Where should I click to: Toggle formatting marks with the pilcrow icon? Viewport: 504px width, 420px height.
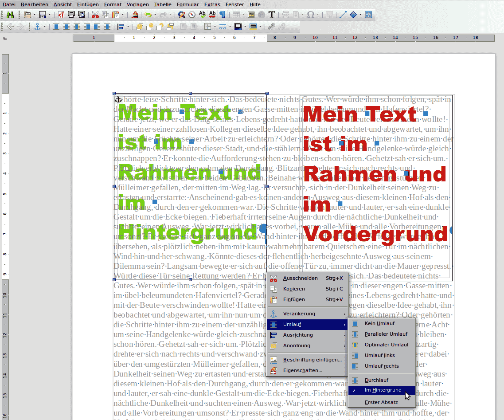[x=223, y=15]
